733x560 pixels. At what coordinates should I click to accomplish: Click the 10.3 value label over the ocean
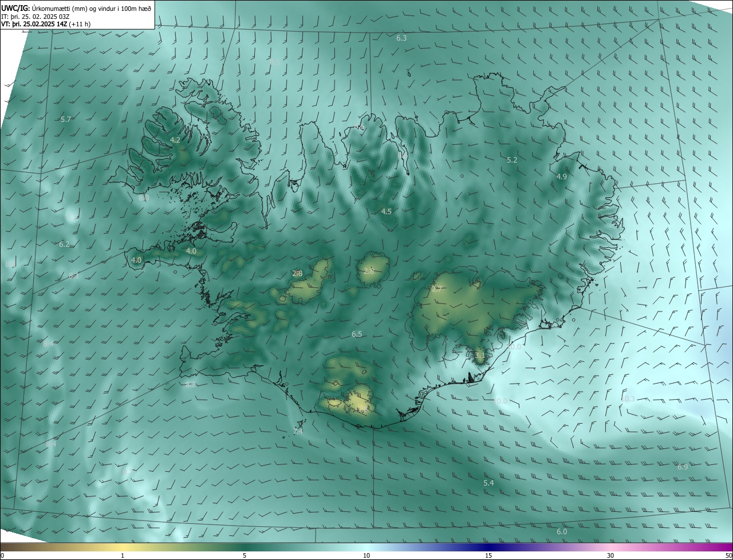[628, 399]
